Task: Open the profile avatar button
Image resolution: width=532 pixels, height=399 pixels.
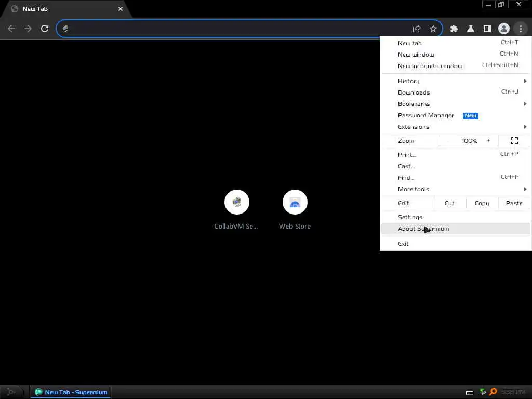Action: [504, 29]
